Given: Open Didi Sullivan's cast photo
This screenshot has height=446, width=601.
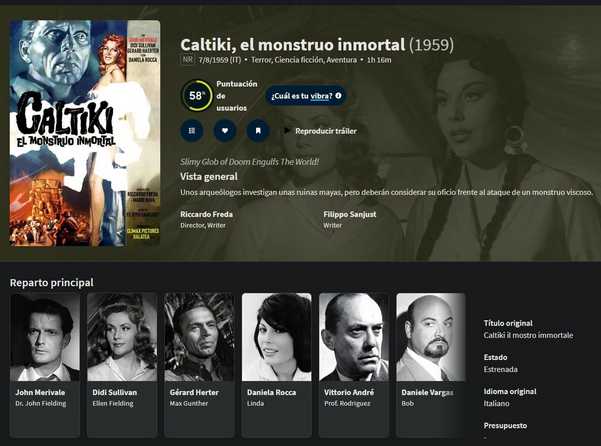Looking at the screenshot, I should [x=122, y=337].
